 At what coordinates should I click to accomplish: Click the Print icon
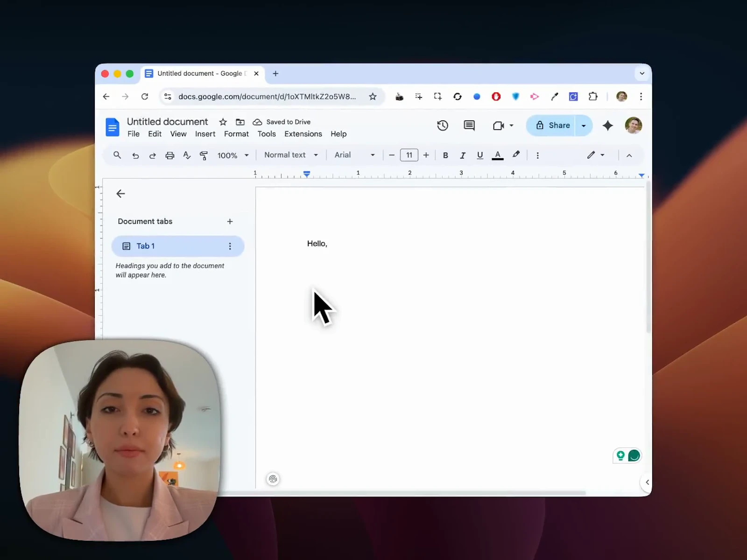click(x=170, y=155)
